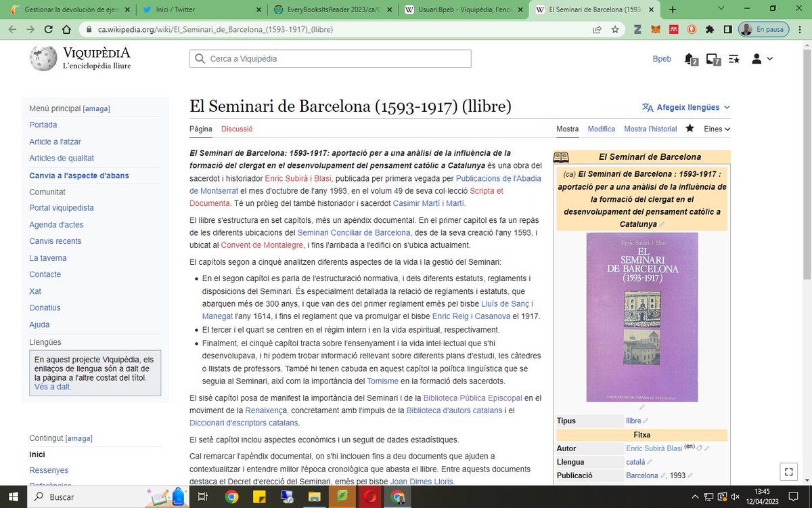Click the Viquipèdia globe logo

point(43,58)
